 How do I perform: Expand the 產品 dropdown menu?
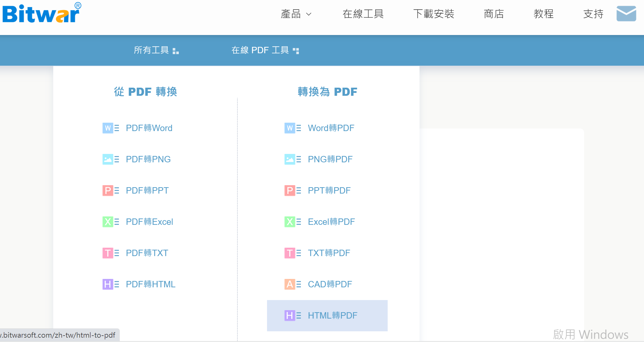pos(296,14)
